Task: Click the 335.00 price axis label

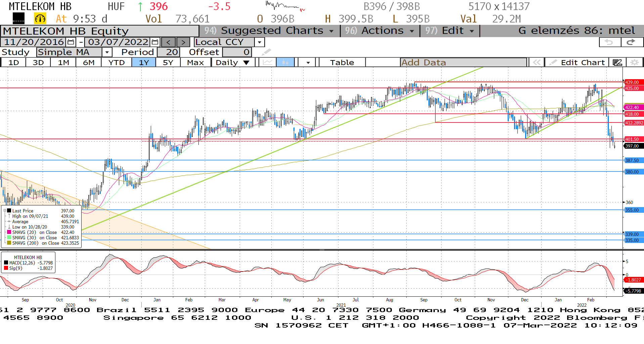Action: (x=634, y=240)
